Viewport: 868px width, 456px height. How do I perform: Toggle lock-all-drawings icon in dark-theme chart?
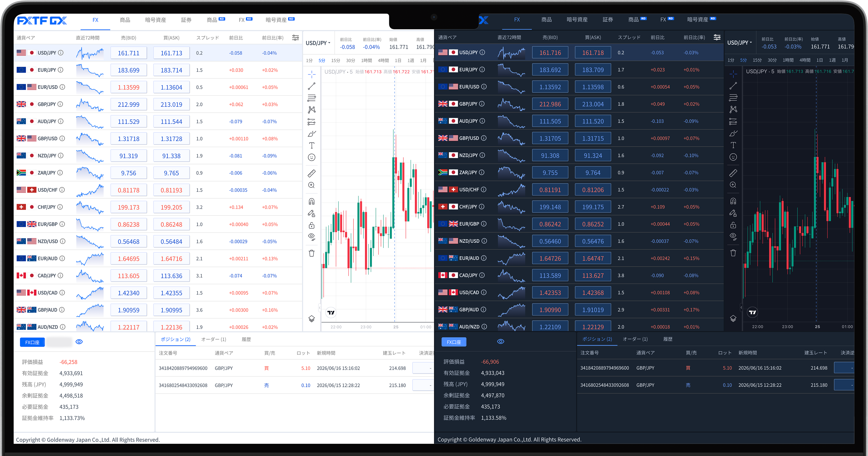tap(733, 225)
